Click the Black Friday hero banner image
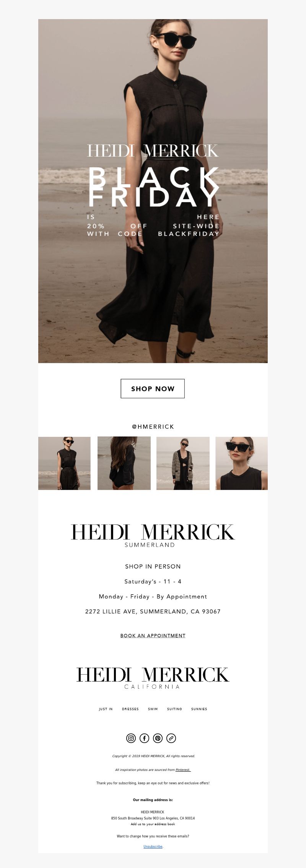The image size is (306, 868). tap(153, 191)
